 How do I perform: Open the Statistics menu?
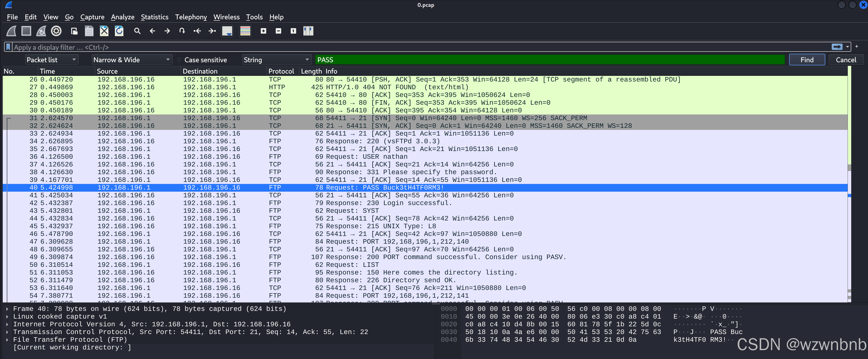tap(154, 17)
